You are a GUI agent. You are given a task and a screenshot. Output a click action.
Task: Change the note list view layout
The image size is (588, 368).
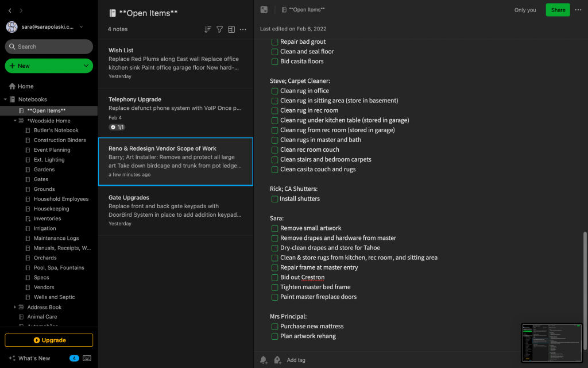[x=231, y=29]
